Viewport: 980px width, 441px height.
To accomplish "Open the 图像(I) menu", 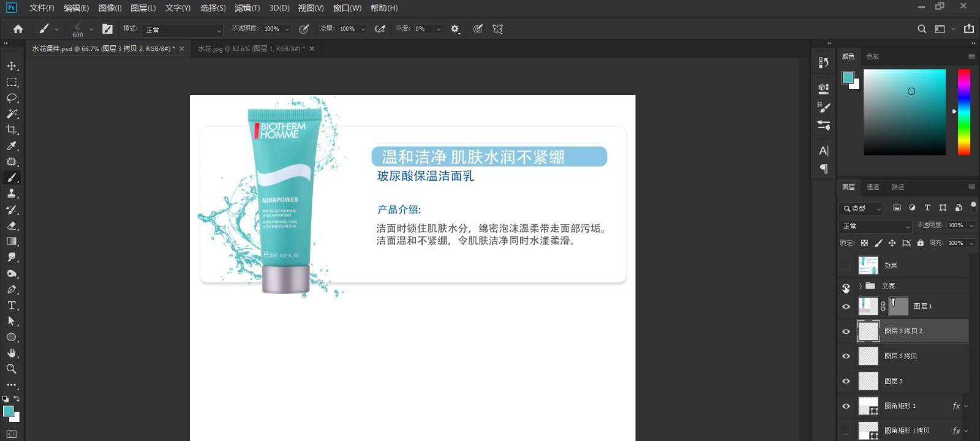I will pos(110,8).
